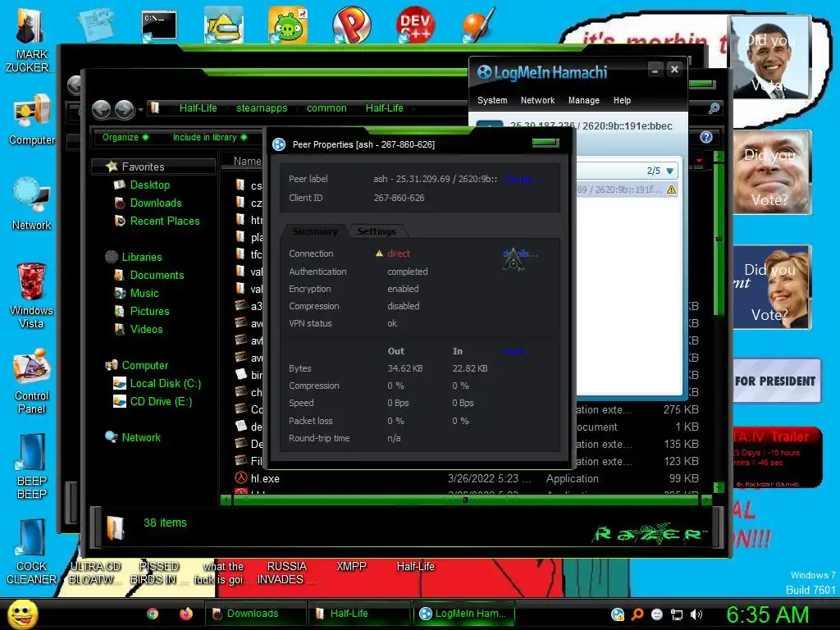Click the vertical green scrollbar in Explorer
This screenshot has height=630, width=840.
719,239
